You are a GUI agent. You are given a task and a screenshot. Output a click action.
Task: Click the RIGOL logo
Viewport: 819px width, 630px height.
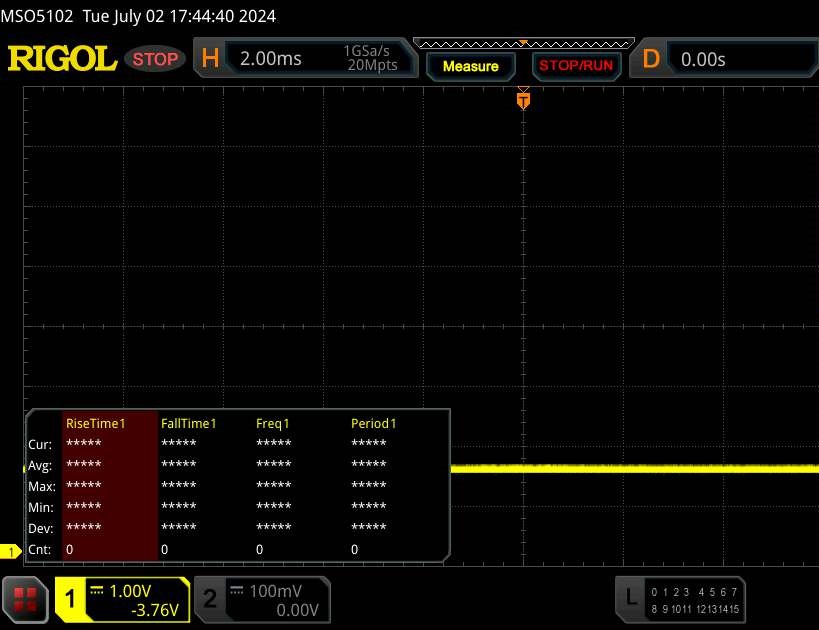pos(62,58)
